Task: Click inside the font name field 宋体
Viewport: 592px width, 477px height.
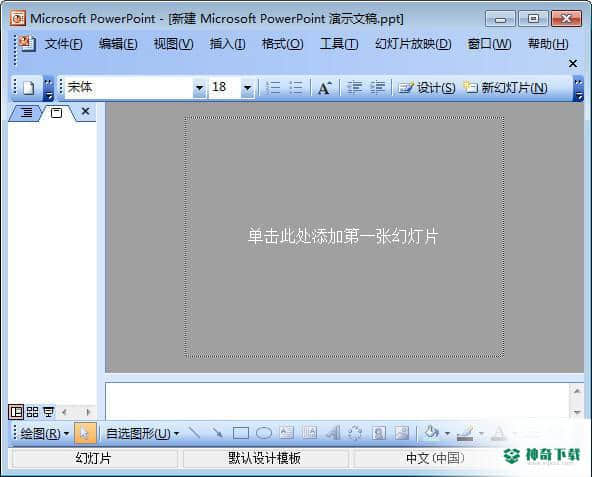Action: (x=128, y=88)
